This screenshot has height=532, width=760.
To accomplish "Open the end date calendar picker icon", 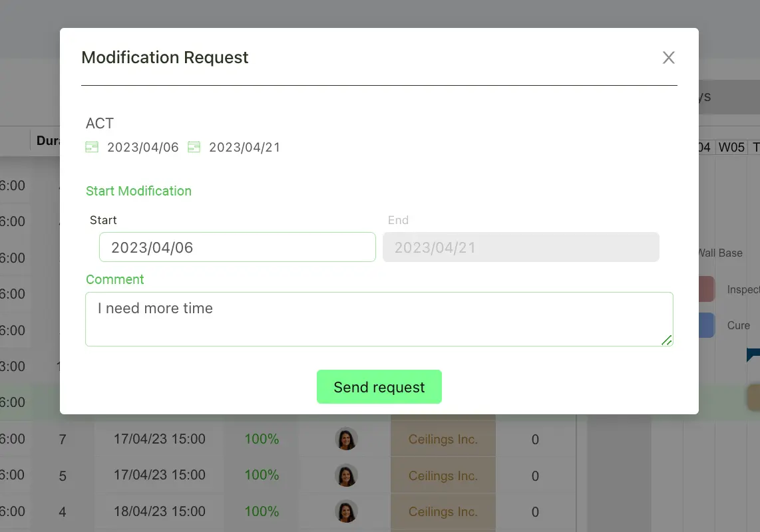I will (194, 147).
